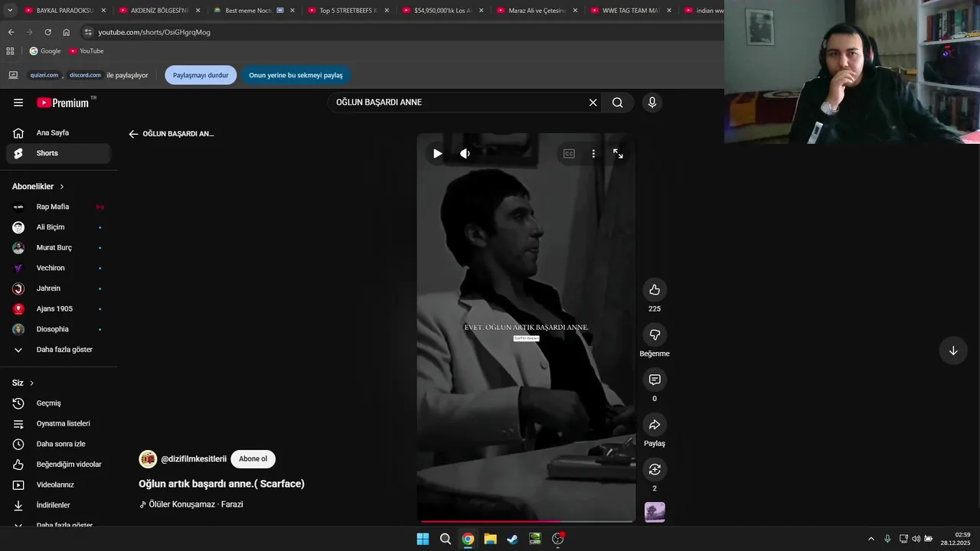Open Geçmiş watch history
This screenshot has width=980, height=551.
click(58, 403)
